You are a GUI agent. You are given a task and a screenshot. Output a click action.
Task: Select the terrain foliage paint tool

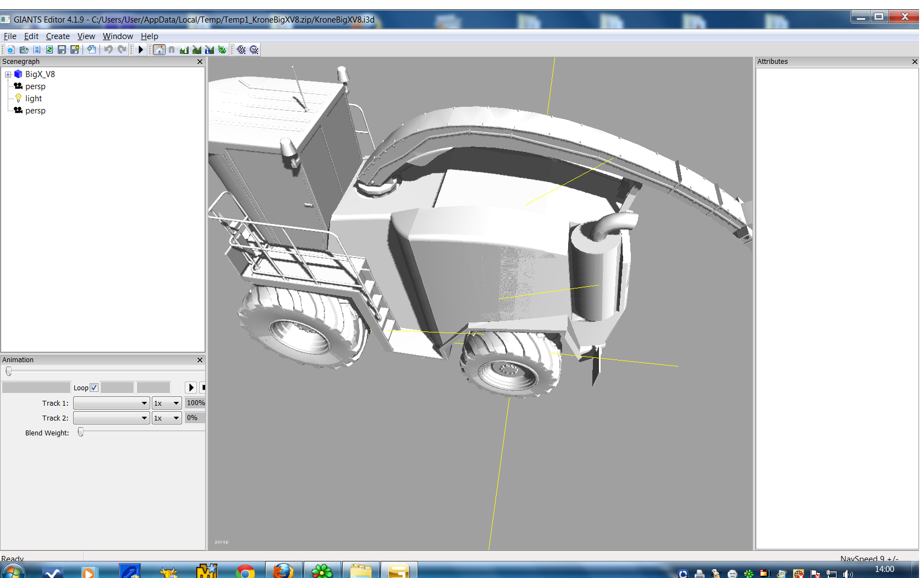(222, 50)
